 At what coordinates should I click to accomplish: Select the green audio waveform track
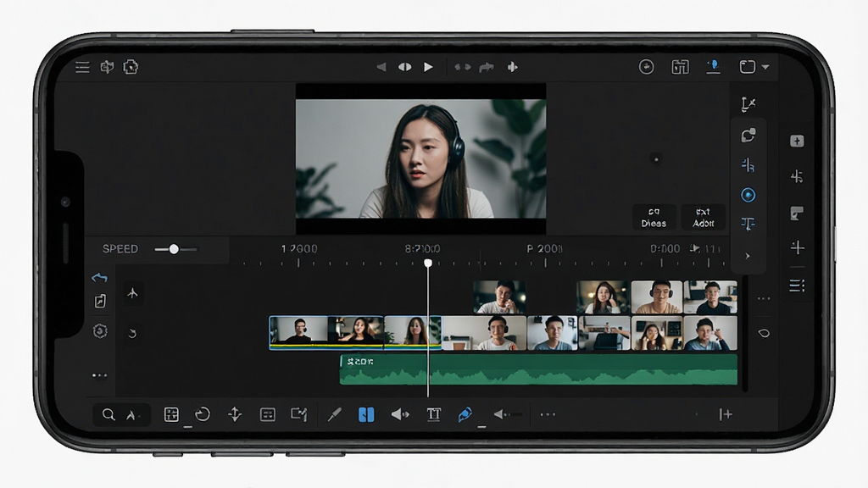click(x=538, y=369)
